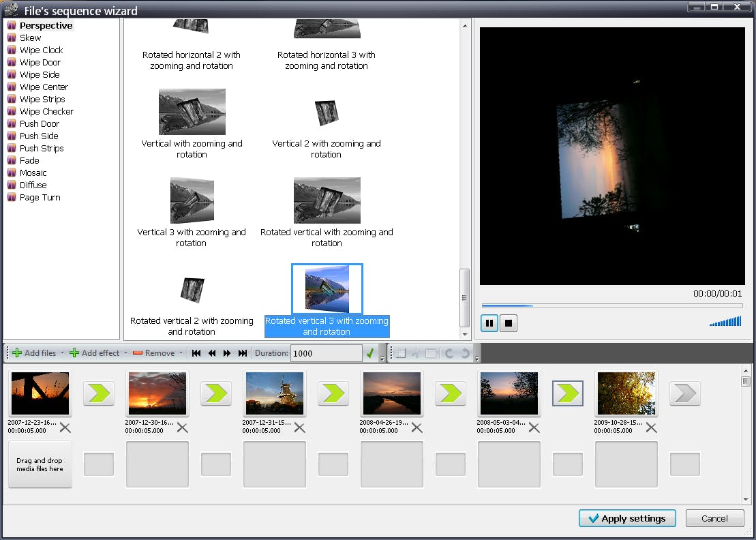This screenshot has height=540, width=756.
Task: Adjust the volume level indicator
Action: pyautogui.click(x=725, y=322)
